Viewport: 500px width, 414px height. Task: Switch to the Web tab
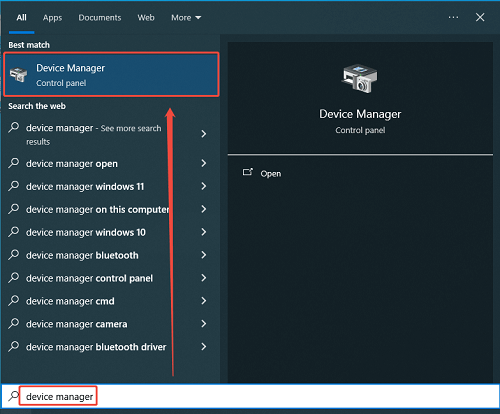tap(146, 18)
